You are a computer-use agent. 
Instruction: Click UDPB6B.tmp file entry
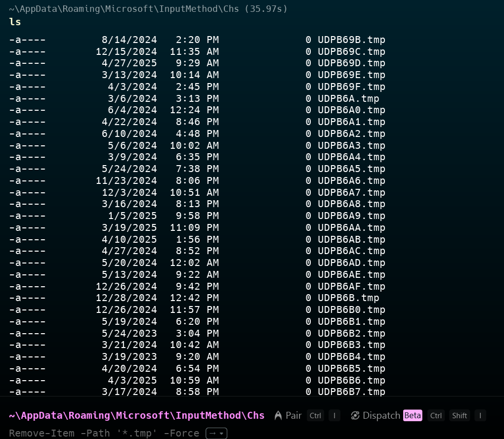(348, 298)
